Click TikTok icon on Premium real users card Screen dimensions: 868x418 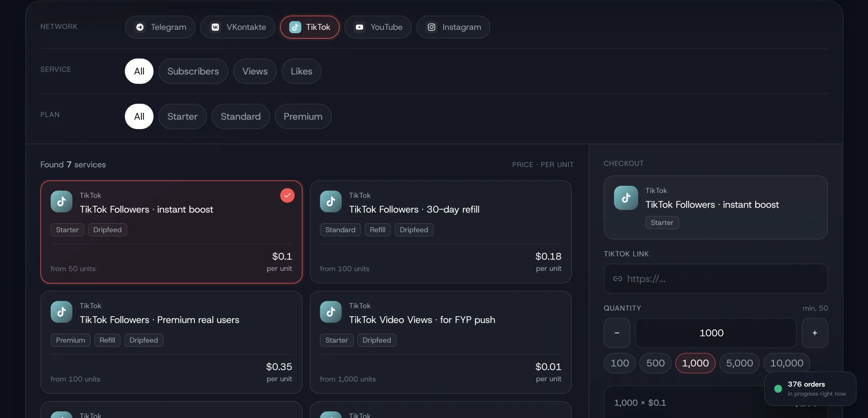pyautogui.click(x=61, y=312)
